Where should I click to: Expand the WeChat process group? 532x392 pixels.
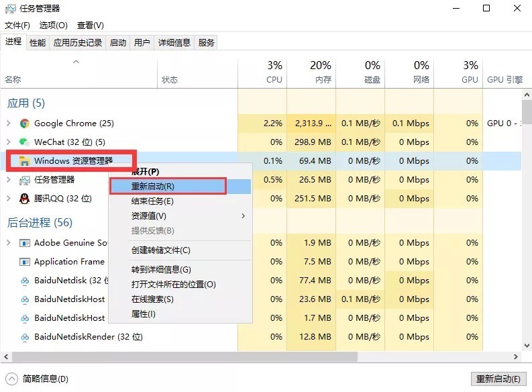[9, 142]
